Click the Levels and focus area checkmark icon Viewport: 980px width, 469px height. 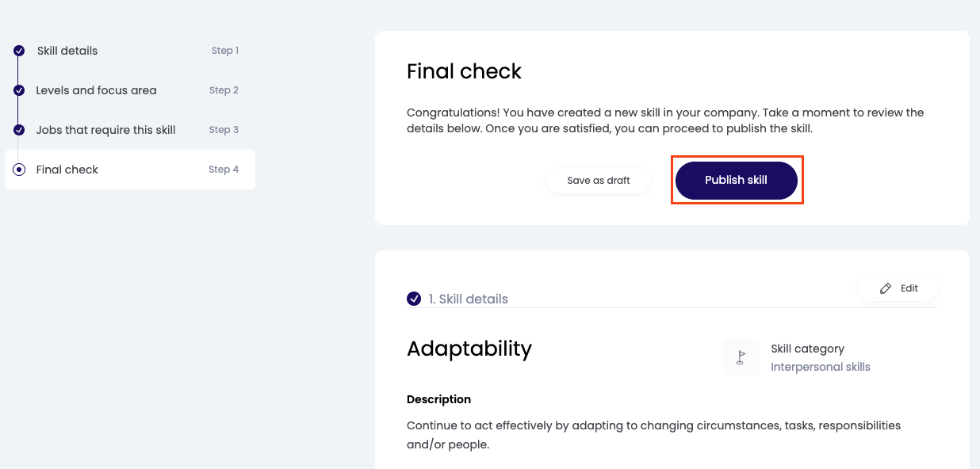pos(19,90)
